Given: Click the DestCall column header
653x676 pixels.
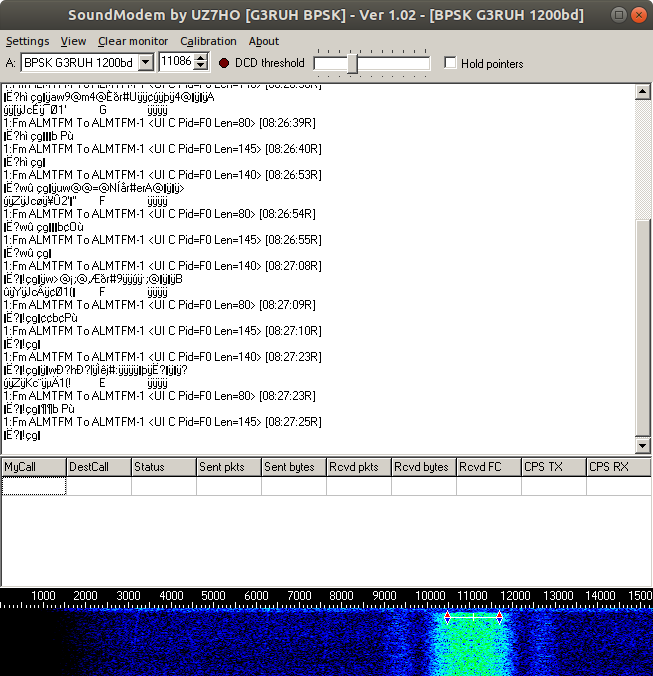Looking at the screenshot, I should tap(99, 467).
